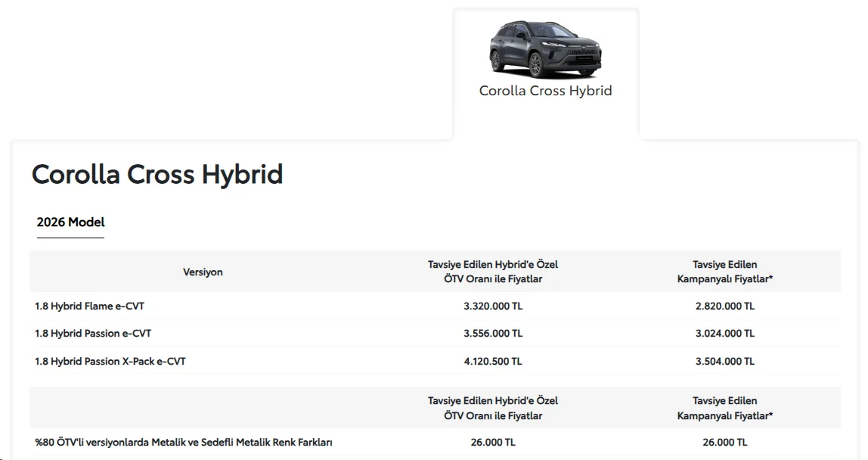Click the second Kampanyalı Fiyatlar header
The width and height of the screenshot is (868, 460).
coord(724,408)
